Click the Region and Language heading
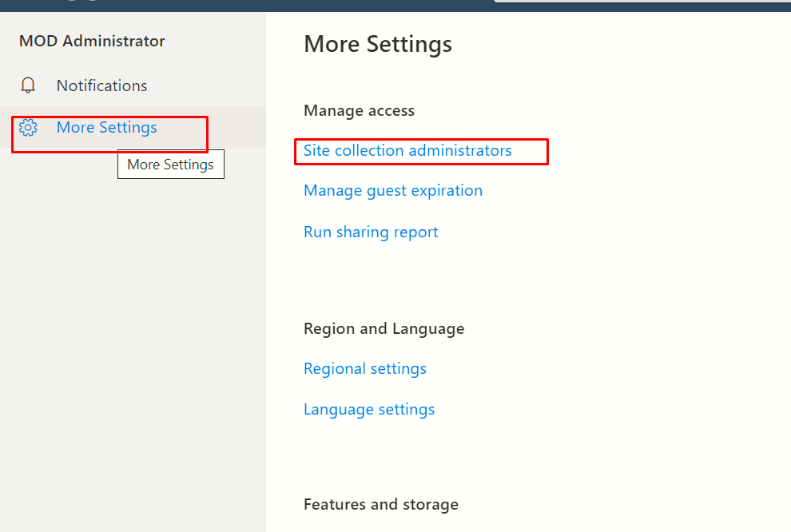The image size is (791, 532). tap(384, 329)
